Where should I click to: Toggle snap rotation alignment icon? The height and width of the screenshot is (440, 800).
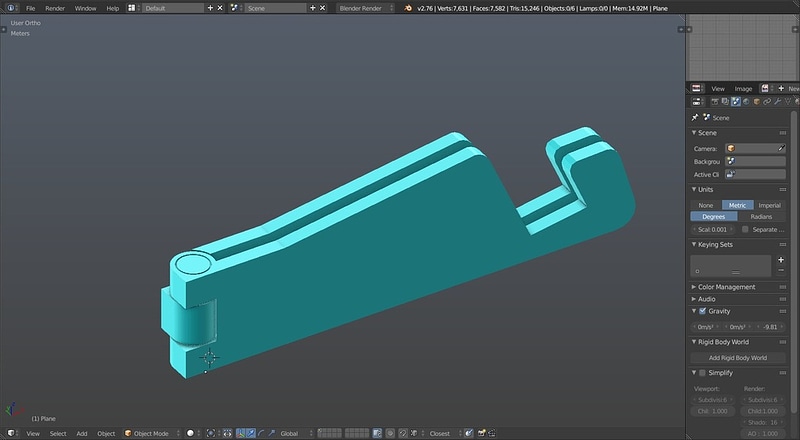468,433
